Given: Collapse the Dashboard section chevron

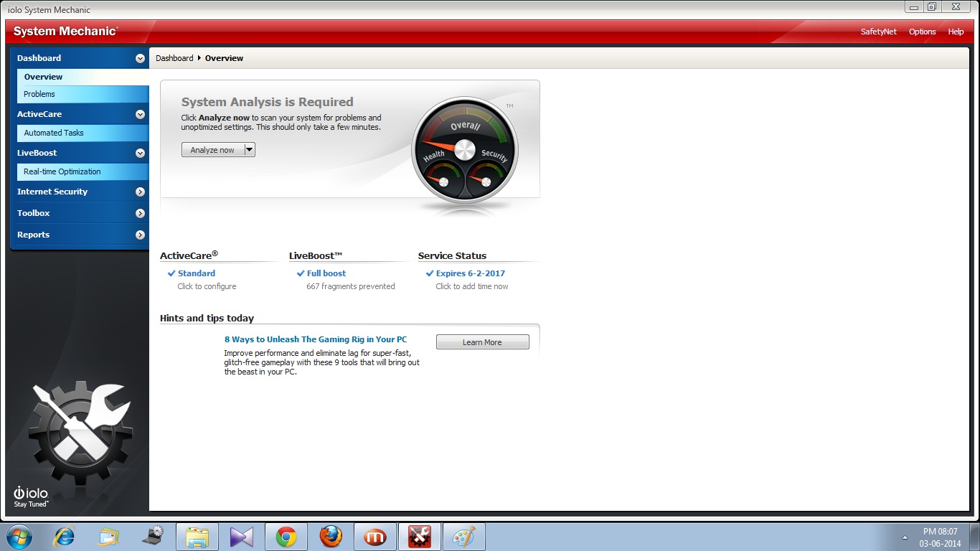Looking at the screenshot, I should (140, 58).
